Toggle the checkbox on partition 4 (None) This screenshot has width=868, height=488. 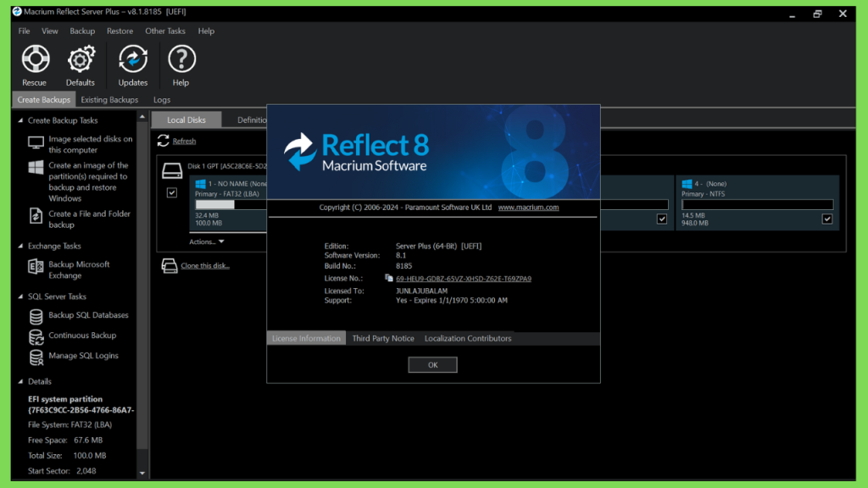827,219
